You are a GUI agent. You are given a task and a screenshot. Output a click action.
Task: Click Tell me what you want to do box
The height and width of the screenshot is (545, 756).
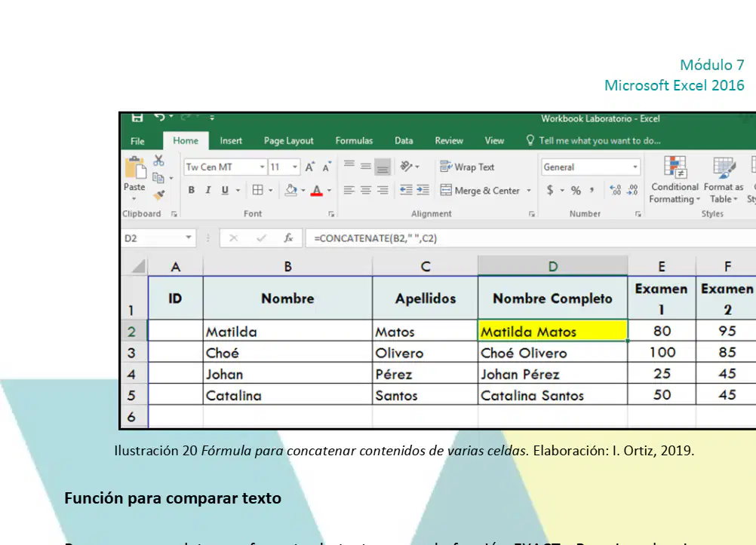pyautogui.click(x=594, y=141)
